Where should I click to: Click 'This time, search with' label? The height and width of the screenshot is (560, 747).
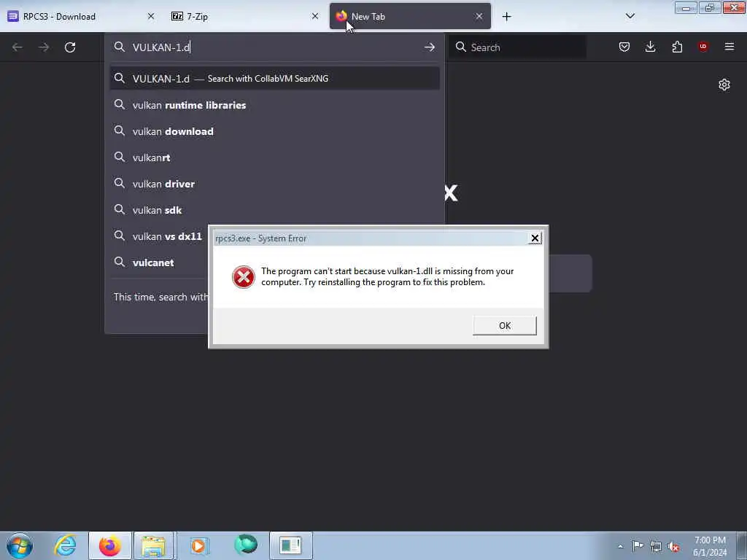click(x=161, y=297)
